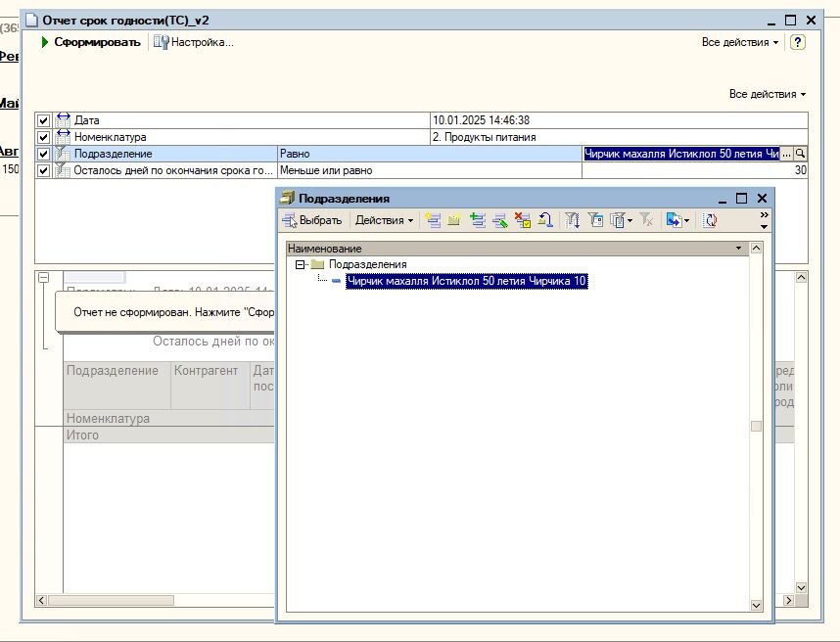Select Чирчик махалля Истиклол 50 летия tree item
Image resolution: width=840 pixels, height=642 pixels.
pos(467,281)
